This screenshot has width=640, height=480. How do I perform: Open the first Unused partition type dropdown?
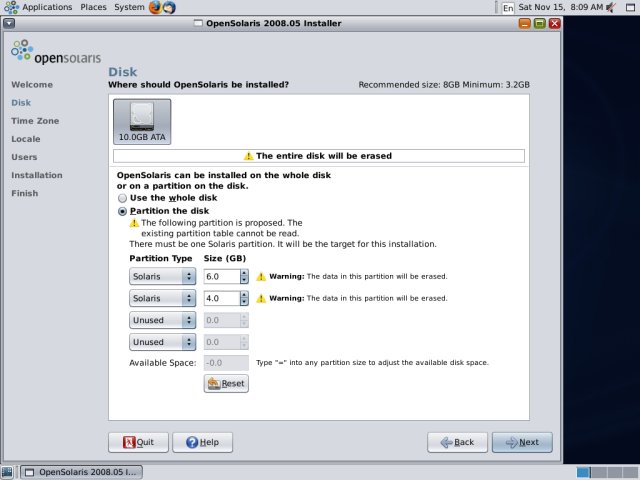click(x=162, y=320)
